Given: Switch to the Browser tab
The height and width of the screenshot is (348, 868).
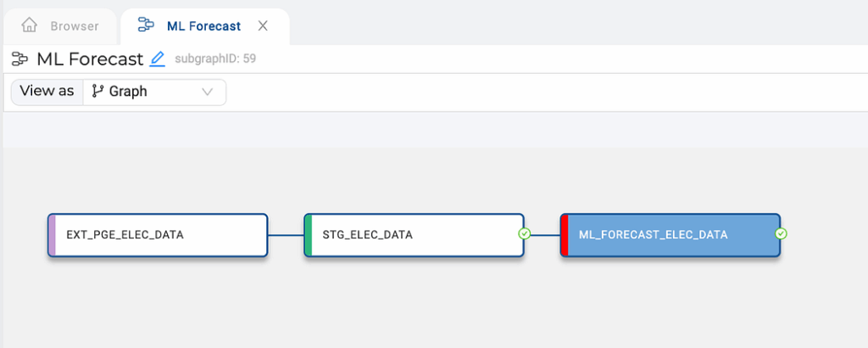Looking at the screenshot, I should (60, 26).
